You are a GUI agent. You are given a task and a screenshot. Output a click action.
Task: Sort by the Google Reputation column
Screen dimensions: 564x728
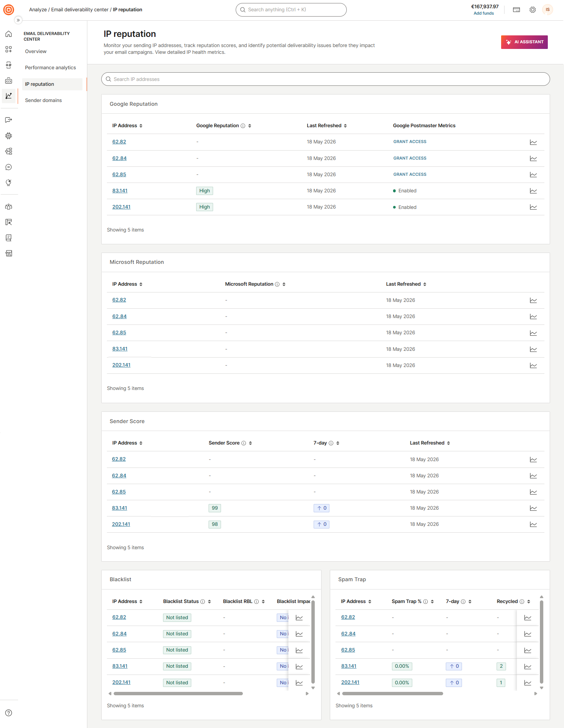coord(249,126)
